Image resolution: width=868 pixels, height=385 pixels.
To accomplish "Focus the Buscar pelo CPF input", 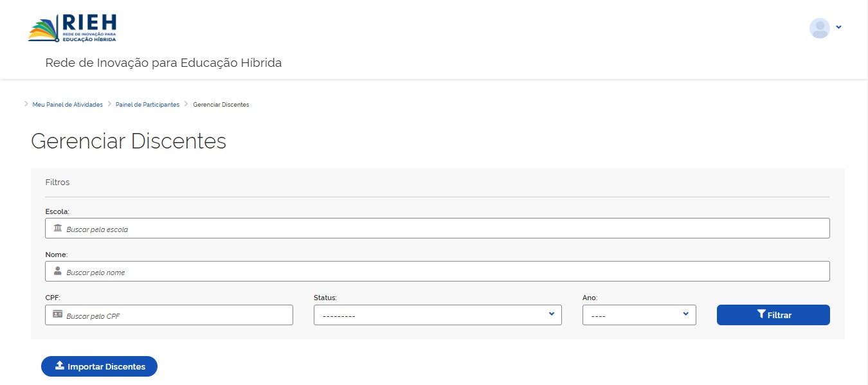I will (169, 315).
